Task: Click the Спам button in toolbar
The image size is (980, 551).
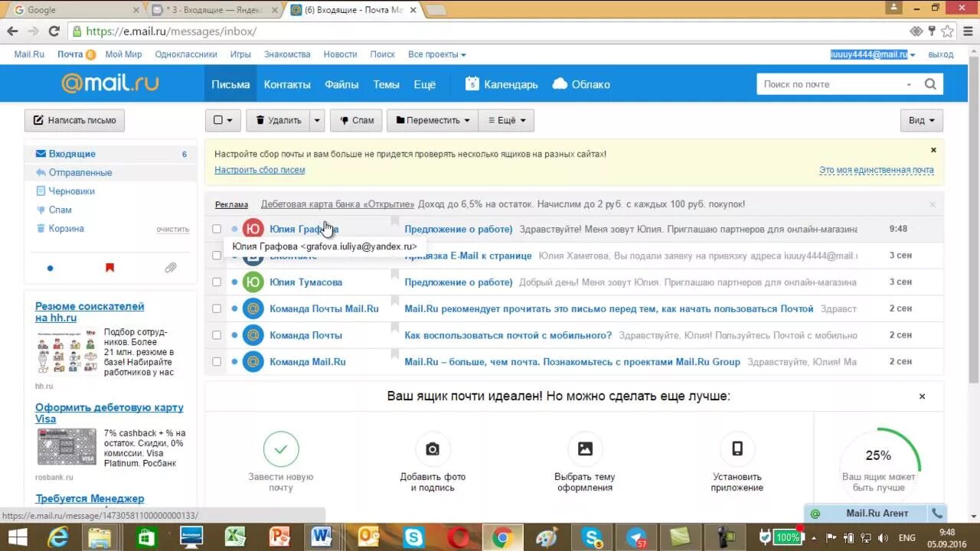Action: tap(356, 120)
